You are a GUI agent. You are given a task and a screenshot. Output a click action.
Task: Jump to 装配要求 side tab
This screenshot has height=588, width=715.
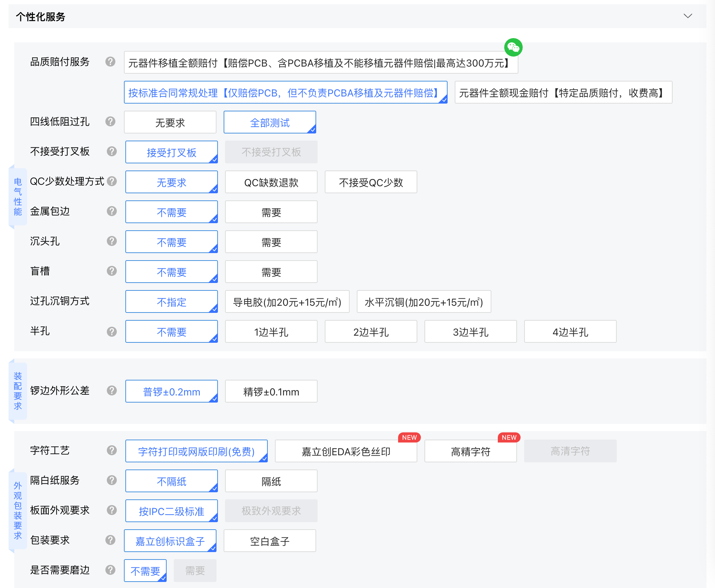pyautogui.click(x=18, y=391)
